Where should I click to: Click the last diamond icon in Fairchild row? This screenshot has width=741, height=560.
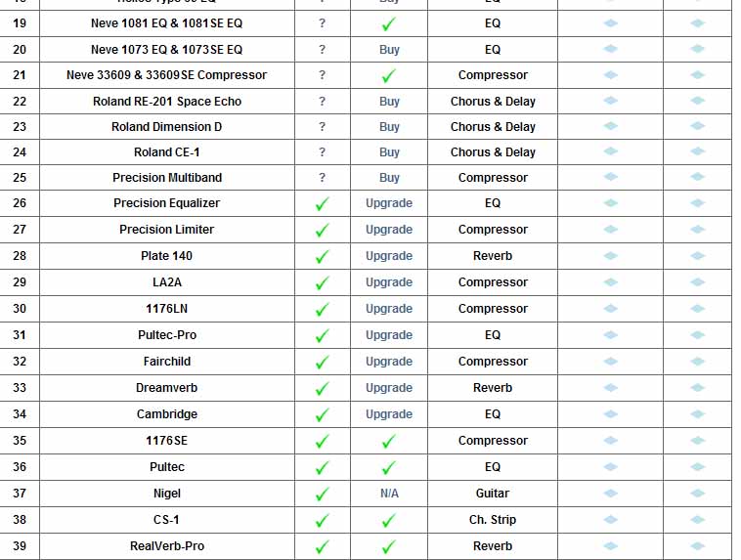click(698, 362)
